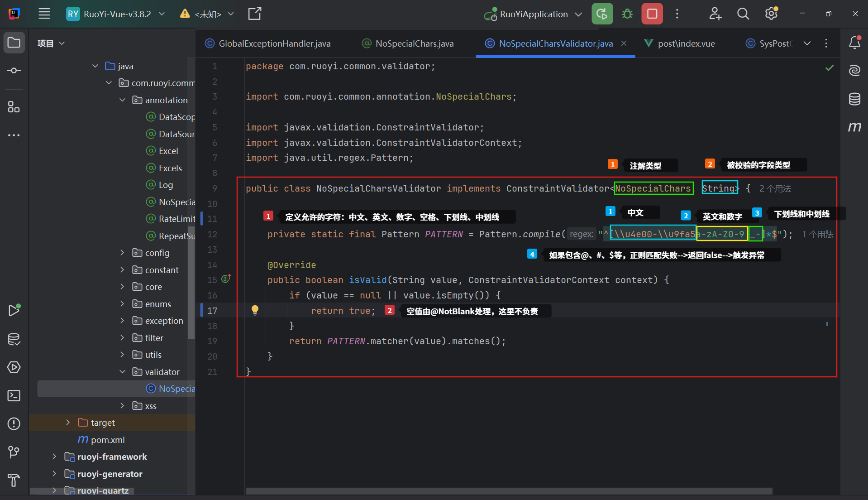Click line number 12 in gutter
Viewport: 868px width, 500px height.
point(212,234)
